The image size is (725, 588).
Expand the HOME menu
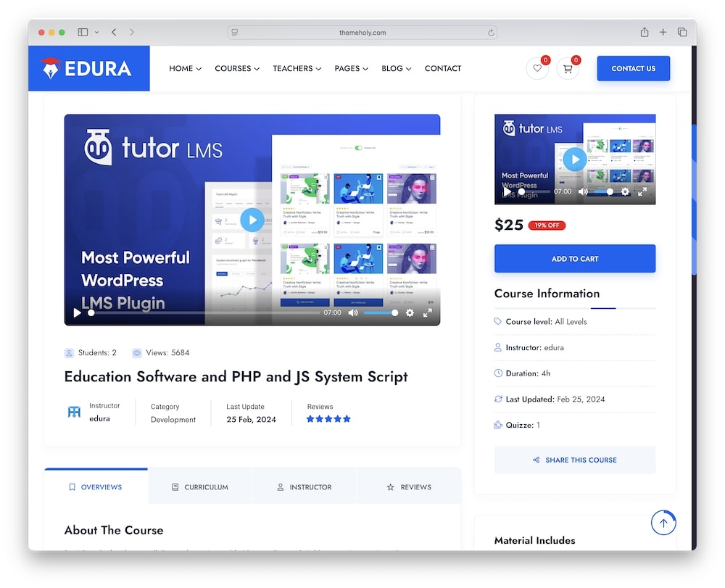185,68
